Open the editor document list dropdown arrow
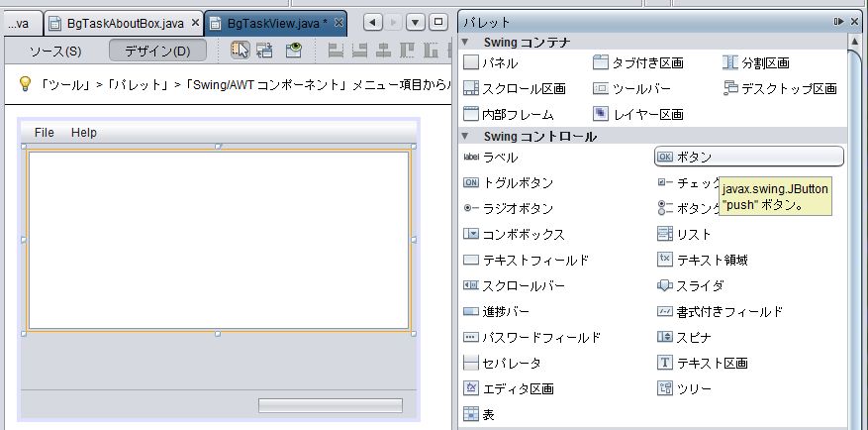 (x=416, y=22)
